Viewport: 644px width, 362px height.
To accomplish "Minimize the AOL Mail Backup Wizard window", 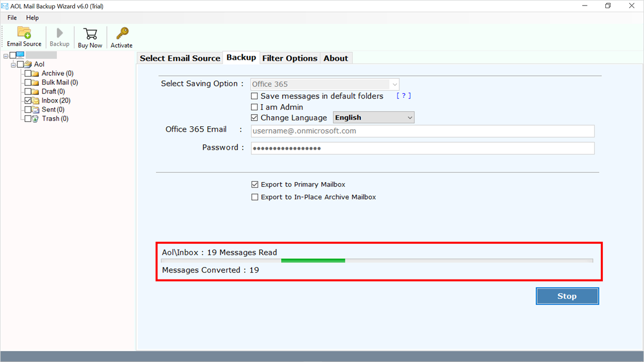I will [x=585, y=6].
